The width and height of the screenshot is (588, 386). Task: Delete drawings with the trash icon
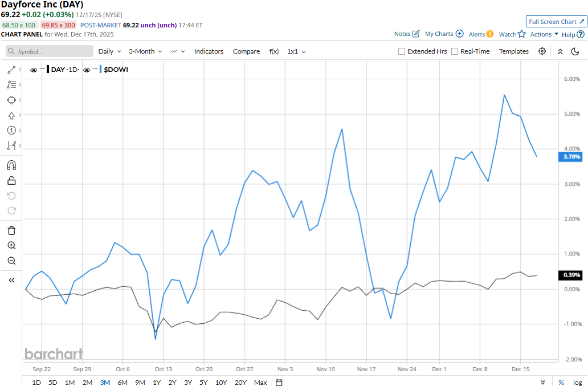click(11, 231)
